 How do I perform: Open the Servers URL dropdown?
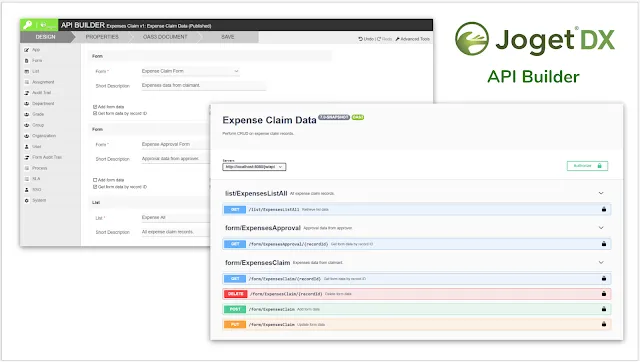(254, 167)
